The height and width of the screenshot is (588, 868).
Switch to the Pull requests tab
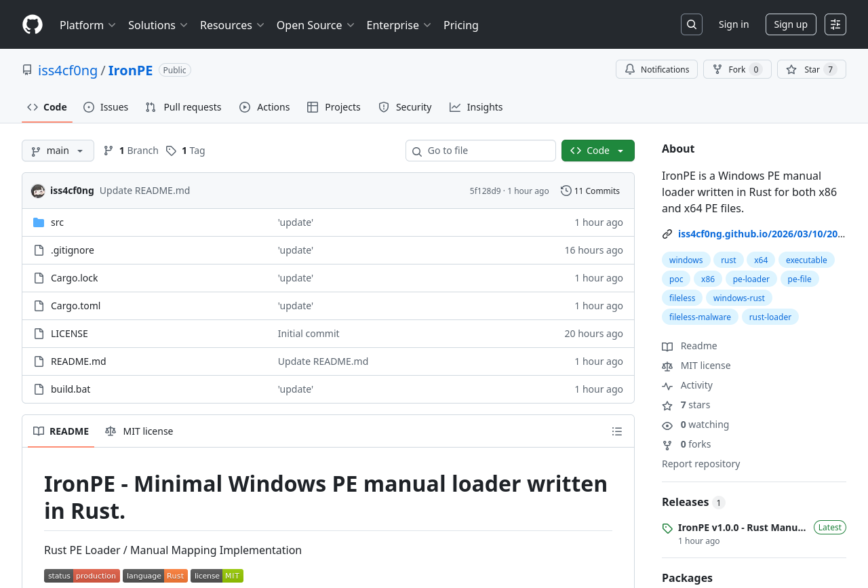[183, 107]
